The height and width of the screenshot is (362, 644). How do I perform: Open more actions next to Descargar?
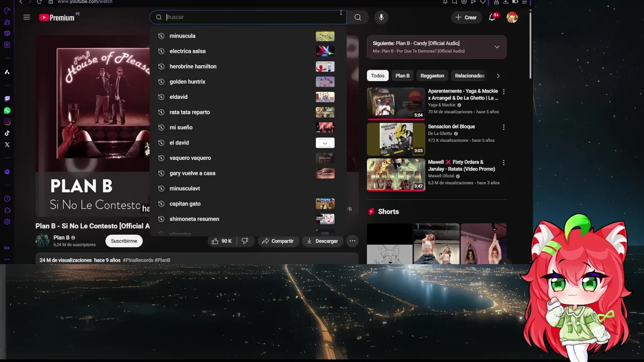click(x=352, y=241)
